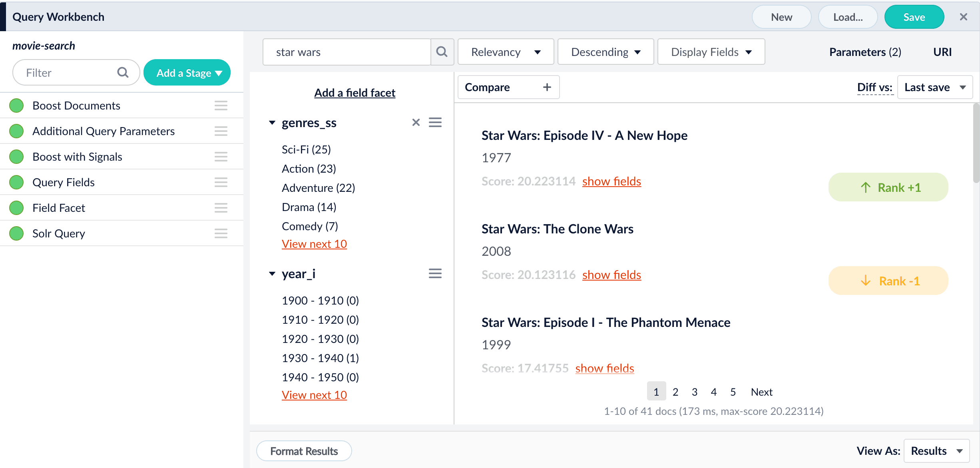Screen dimensions: 980x468
Task: Click the plus icon in Compare box
Action: [x=547, y=87]
